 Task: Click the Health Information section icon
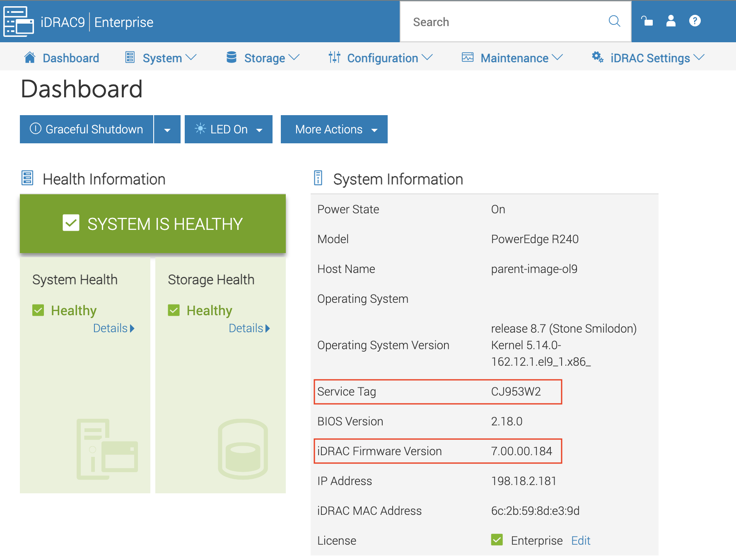pos(27,178)
